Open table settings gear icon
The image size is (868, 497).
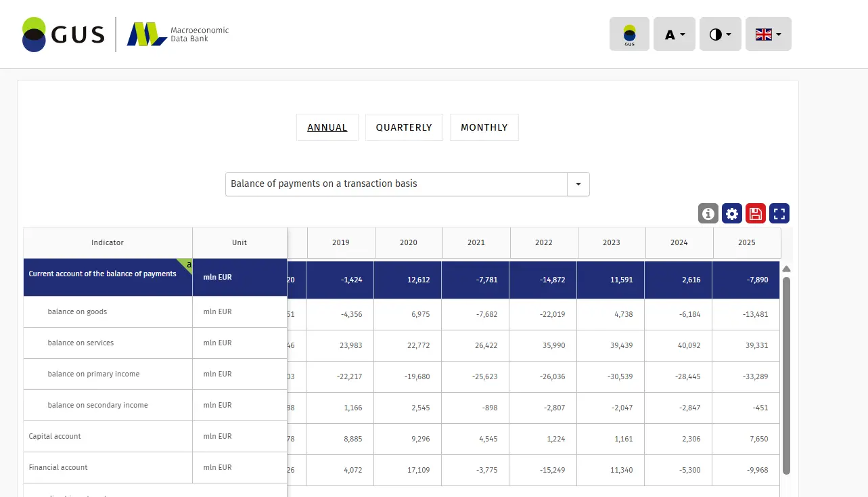pos(732,214)
